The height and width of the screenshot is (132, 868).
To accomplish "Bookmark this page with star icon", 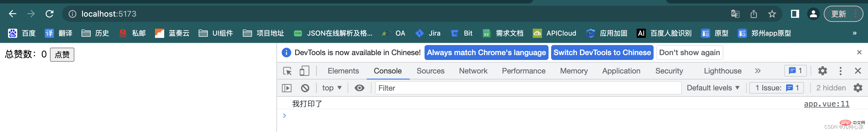I will (772, 14).
